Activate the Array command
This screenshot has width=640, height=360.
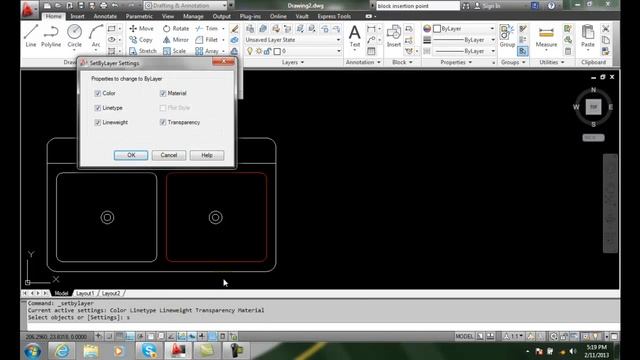click(207, 51)
